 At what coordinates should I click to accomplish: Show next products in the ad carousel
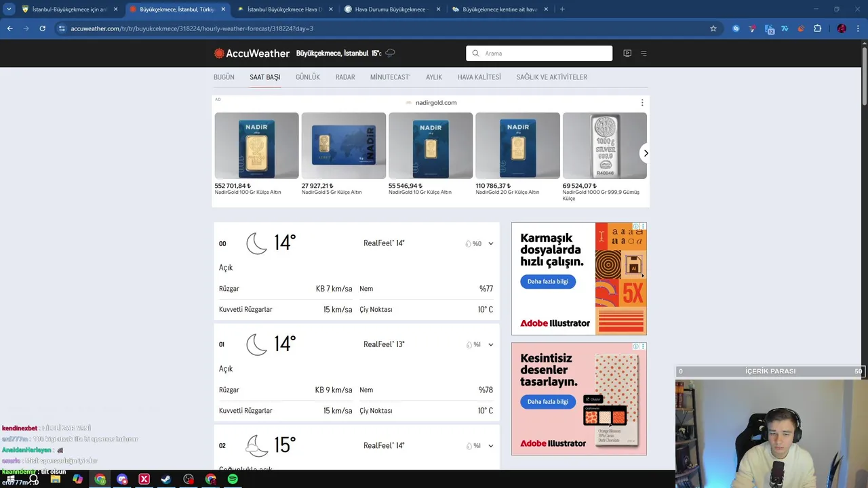click(646, 153)
